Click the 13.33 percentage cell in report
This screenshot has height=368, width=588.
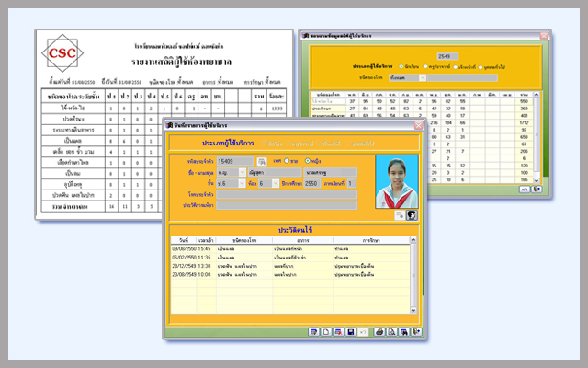pyautogui.click(x=277, y=109)
